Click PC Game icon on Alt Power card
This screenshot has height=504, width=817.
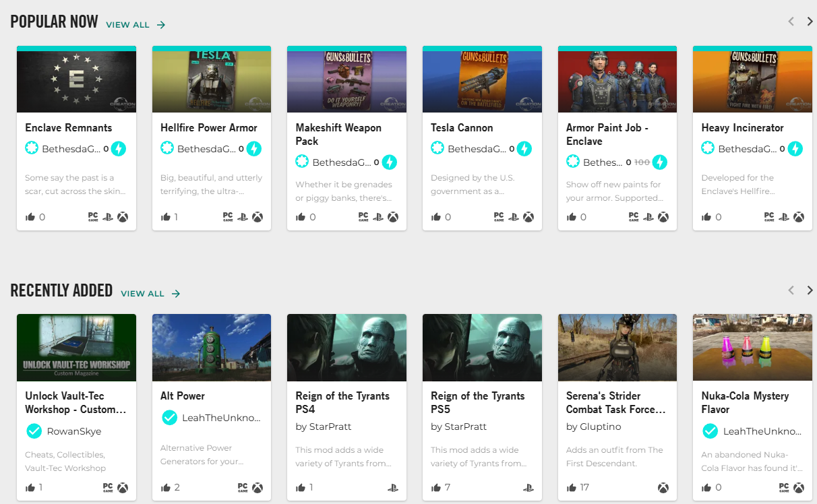(x=243, y=487)
